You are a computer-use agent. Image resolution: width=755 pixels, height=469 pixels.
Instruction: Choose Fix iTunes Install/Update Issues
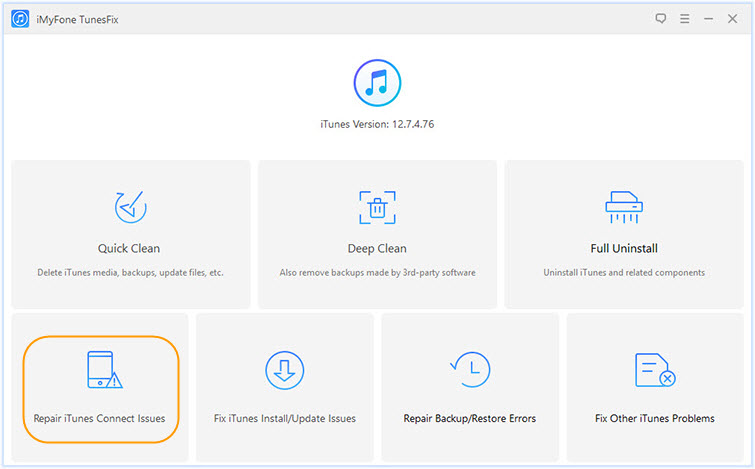tap(285, 418)
